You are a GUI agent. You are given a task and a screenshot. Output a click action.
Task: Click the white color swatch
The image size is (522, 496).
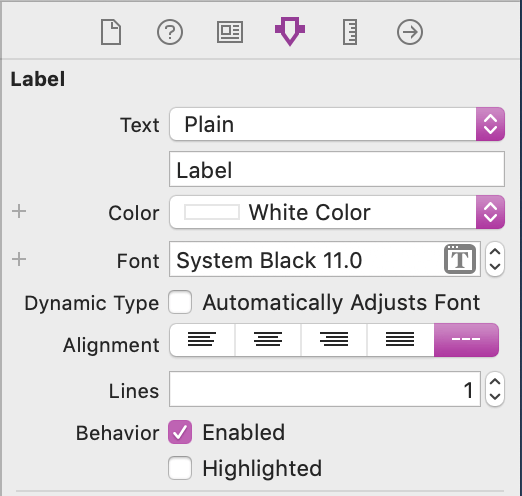coord(212,212)
